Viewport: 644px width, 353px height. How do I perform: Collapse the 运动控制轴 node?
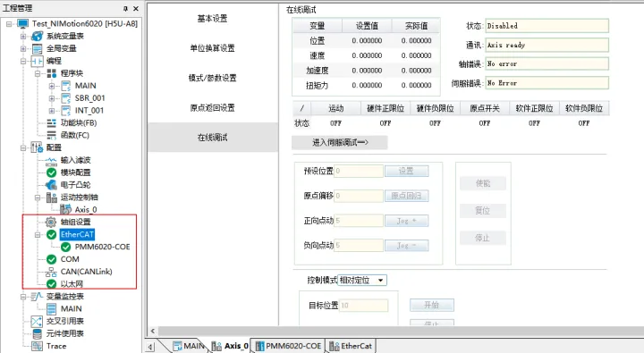[38, 198]
